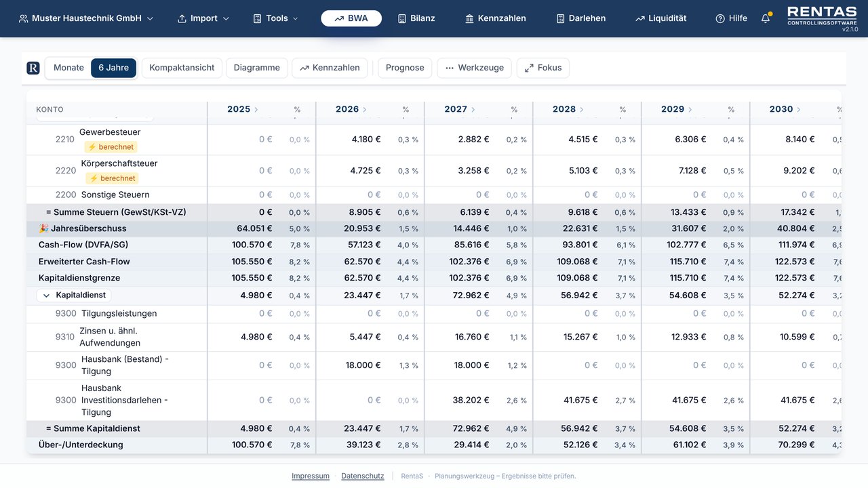Open Kennzahlen in the top navigation
Screen dimensions: 868x488
click(x=495, y=18)
